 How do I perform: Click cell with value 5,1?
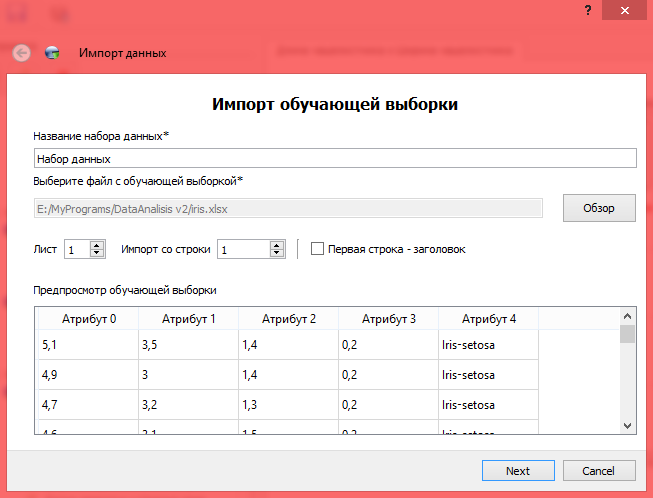pyautogui.click(x=89, y=345)
